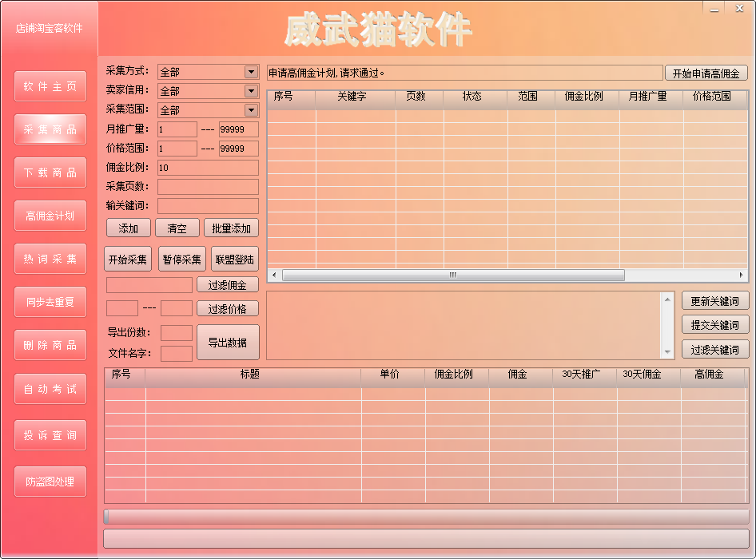Image resolution: width=756 pixels, height=559 pixels.
Task: Focus the 导出份数 input field
Action: coord(177,332)
